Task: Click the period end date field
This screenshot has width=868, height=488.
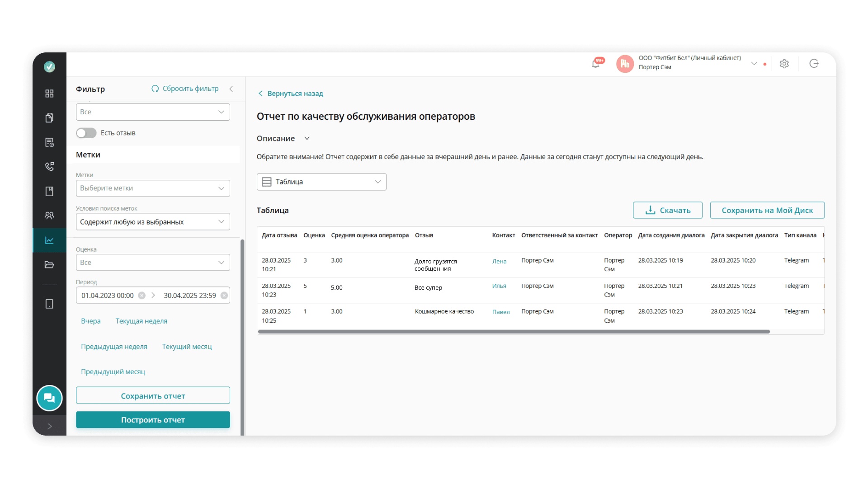Action: tap(190, 296)
